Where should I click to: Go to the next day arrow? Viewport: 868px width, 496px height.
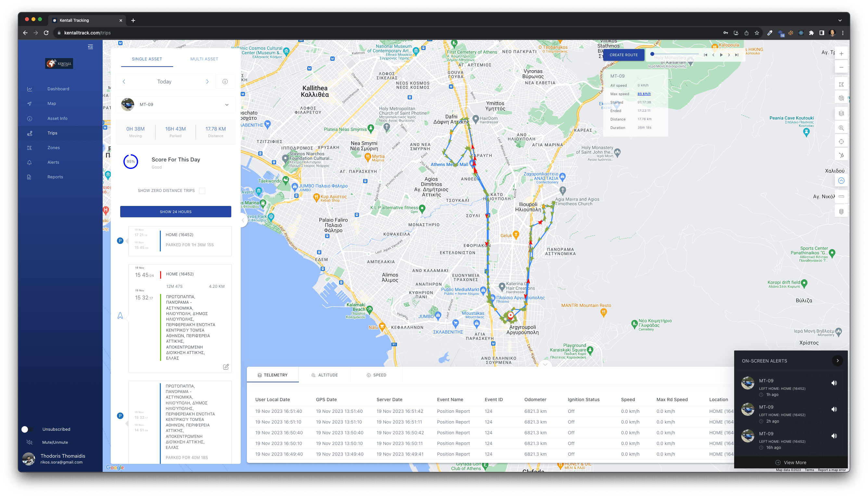[x=207, y=82]
